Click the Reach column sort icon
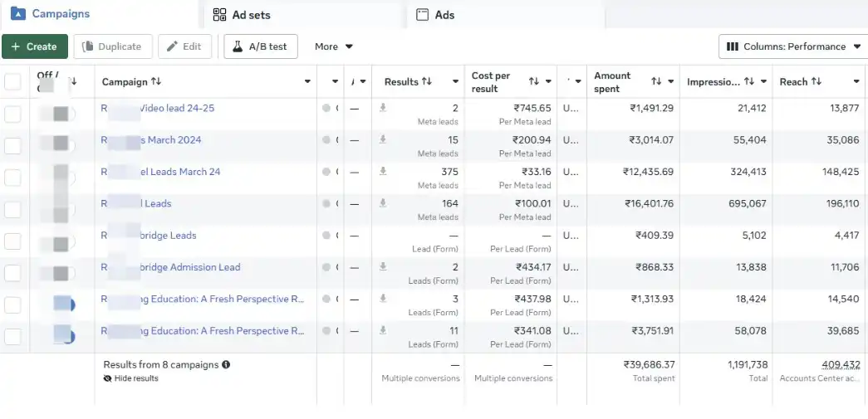868x419 pixels. [x=816, y=81]
